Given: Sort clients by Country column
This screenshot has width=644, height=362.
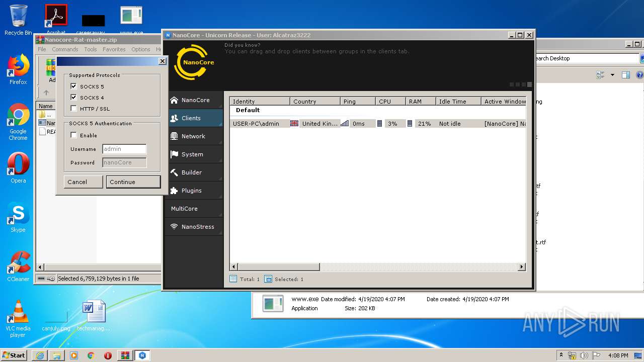Looking at the screenshot, I should [x=315, y=101].
